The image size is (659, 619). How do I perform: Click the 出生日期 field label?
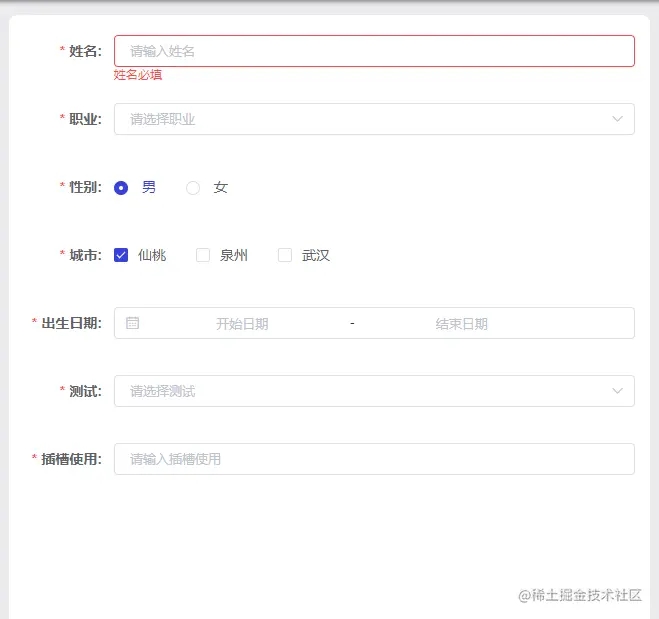tap(71, 323)
